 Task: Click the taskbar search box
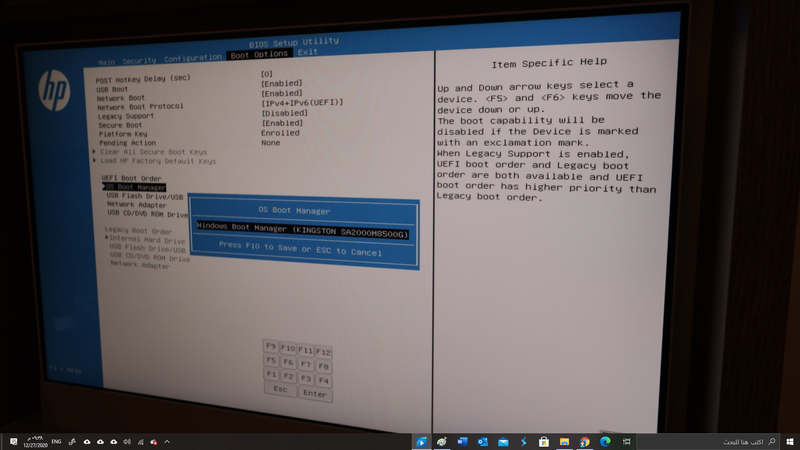pyautogui.click(x=709, y=442)
